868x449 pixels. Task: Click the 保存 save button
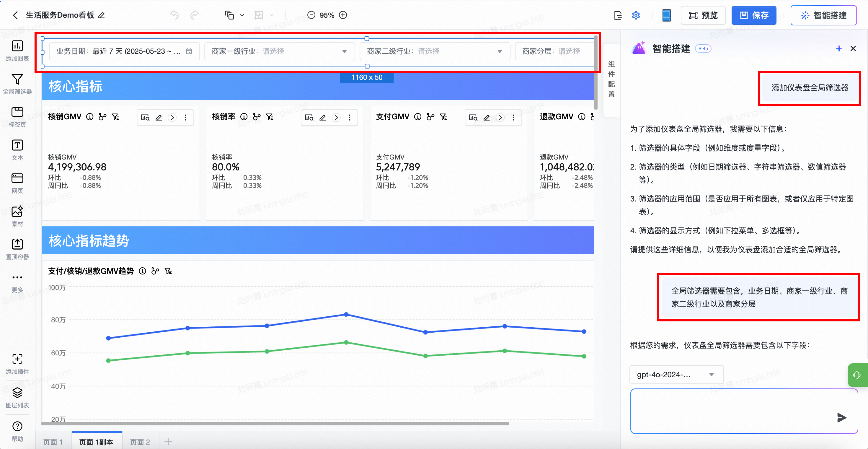pyautogui.click(x=754, y=15)
